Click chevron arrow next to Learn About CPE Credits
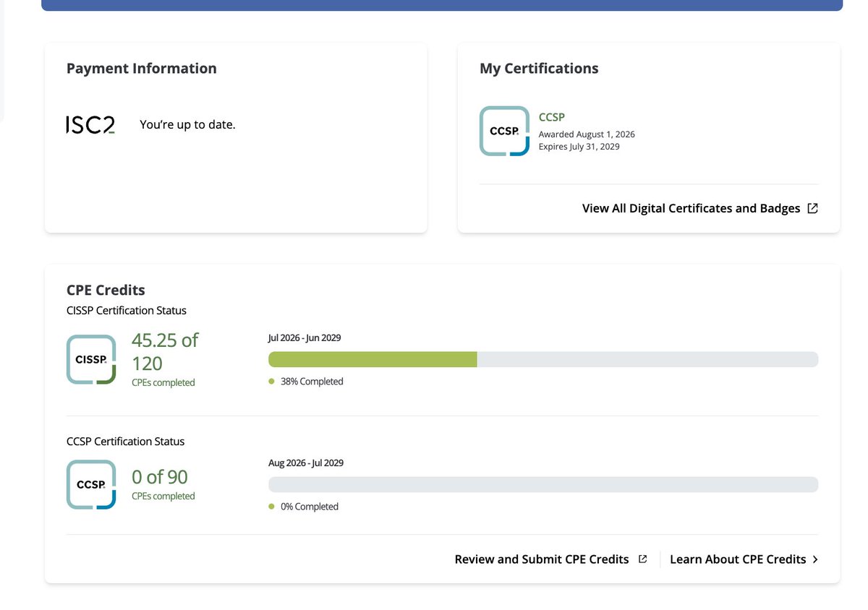 coord(815,559)
